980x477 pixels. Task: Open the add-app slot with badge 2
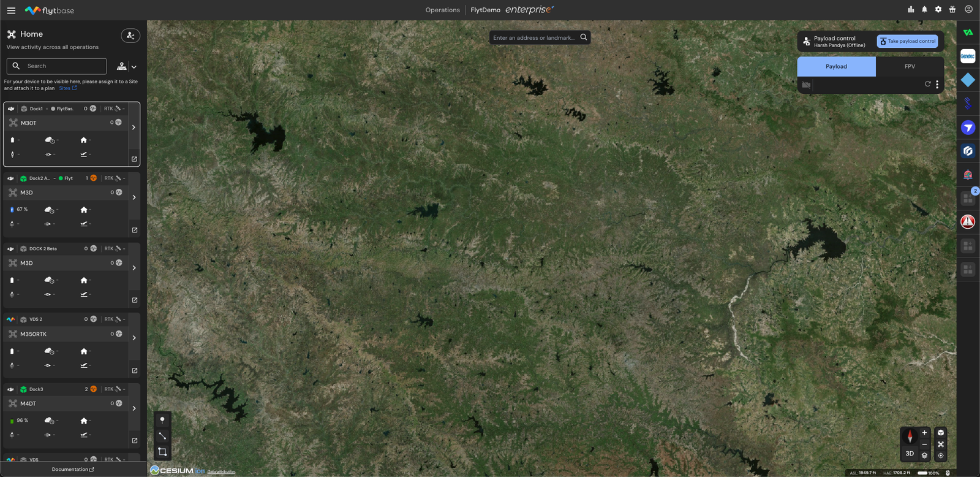tap(968, 198)
